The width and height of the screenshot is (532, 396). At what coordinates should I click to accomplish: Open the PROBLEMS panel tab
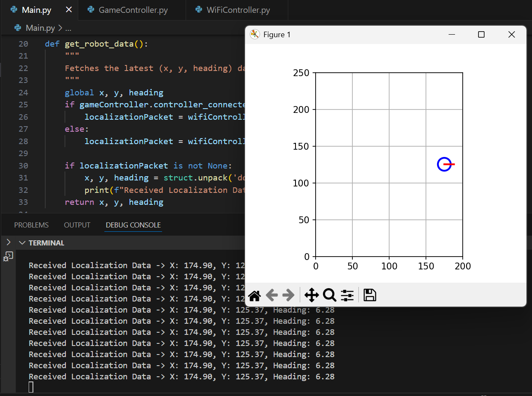[31, 225]
